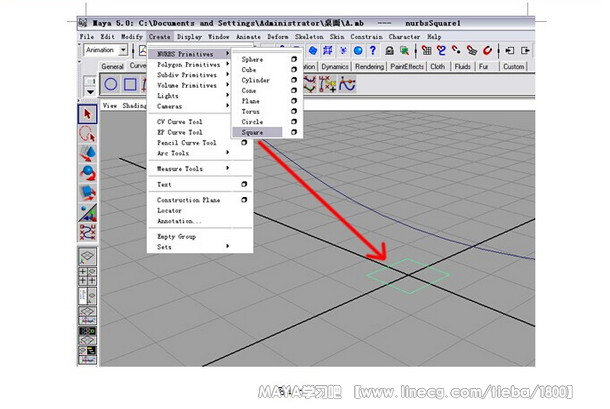Image resolution: width=610 pixels, height=409 pixels.
Task: Open the Square option box
Action: point(294,132)
